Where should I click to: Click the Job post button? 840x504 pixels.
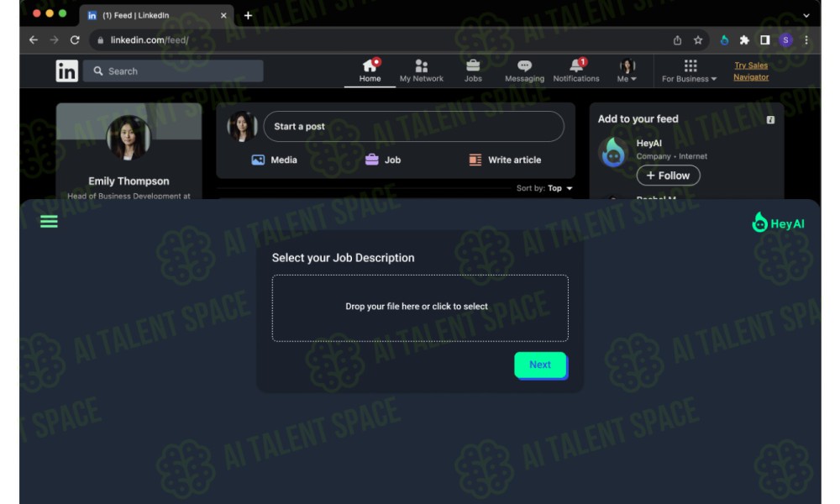coord(383,160)
